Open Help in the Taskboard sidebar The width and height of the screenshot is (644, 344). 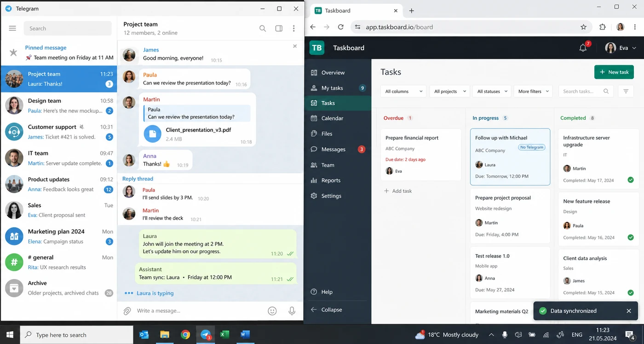(x=338, y=292)
